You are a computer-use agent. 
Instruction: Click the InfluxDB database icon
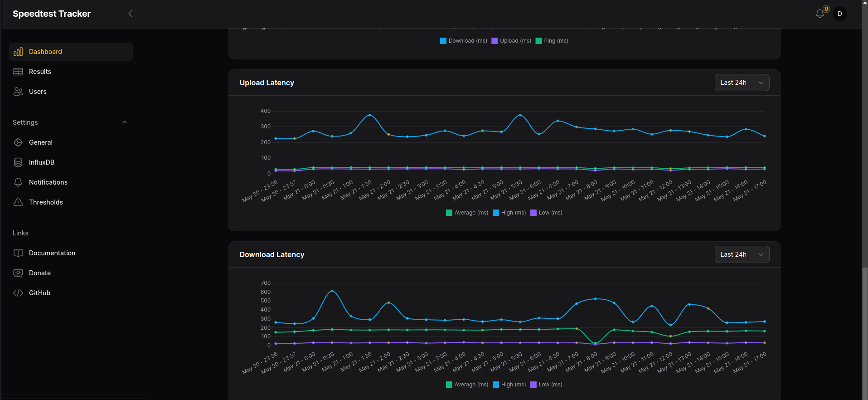click(x=18, y=162)
